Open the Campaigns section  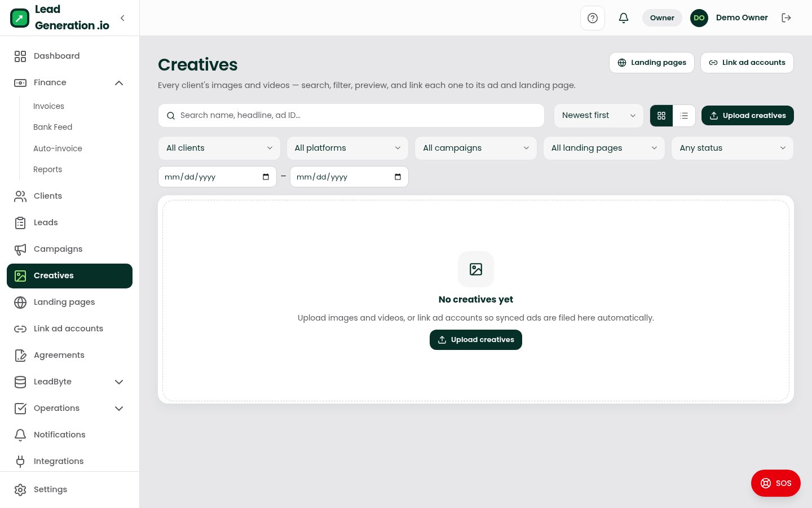69,249
